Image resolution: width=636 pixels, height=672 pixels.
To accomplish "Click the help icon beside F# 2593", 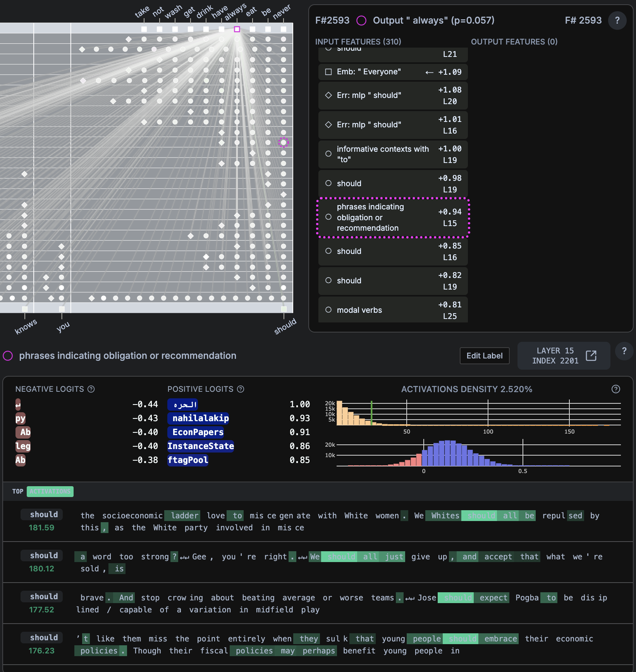I will pyautogui.click(x=617, y=20).
